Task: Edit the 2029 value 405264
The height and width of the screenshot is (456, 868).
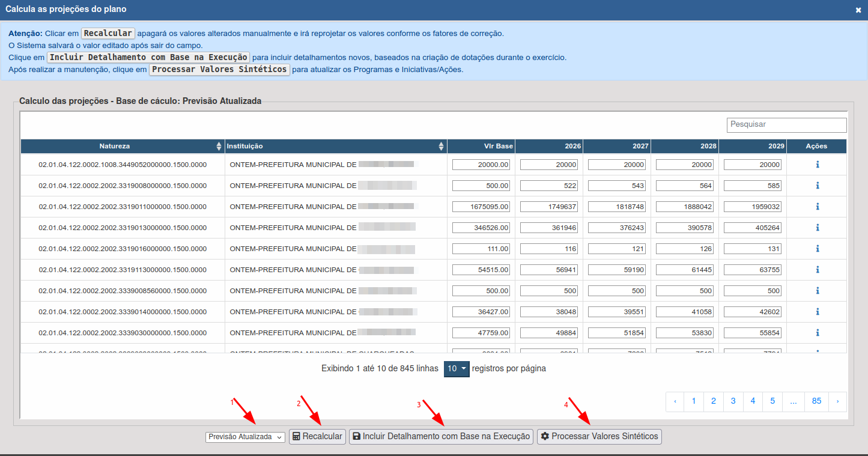Action: point(753,228)
